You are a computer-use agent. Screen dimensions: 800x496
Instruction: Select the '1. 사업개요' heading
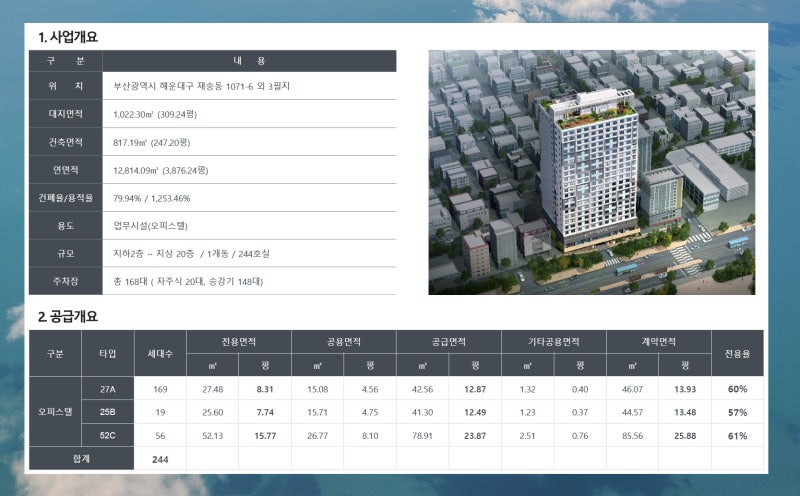[x=68, y=37]
